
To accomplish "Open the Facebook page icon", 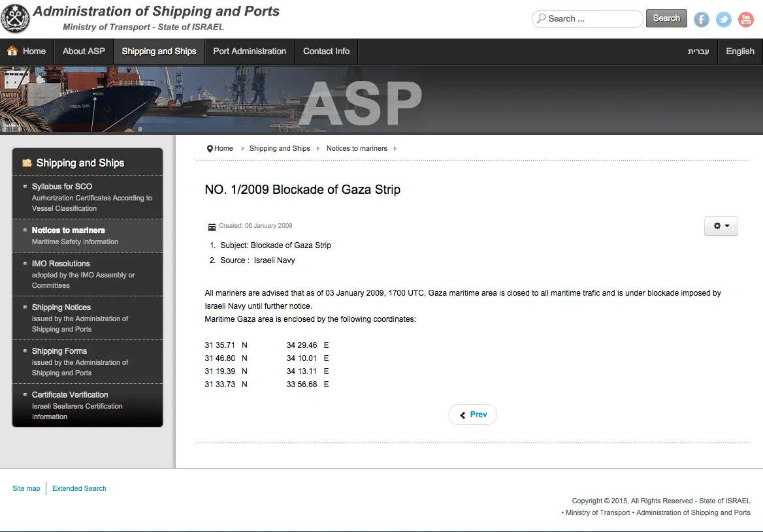I will [701, 20].
